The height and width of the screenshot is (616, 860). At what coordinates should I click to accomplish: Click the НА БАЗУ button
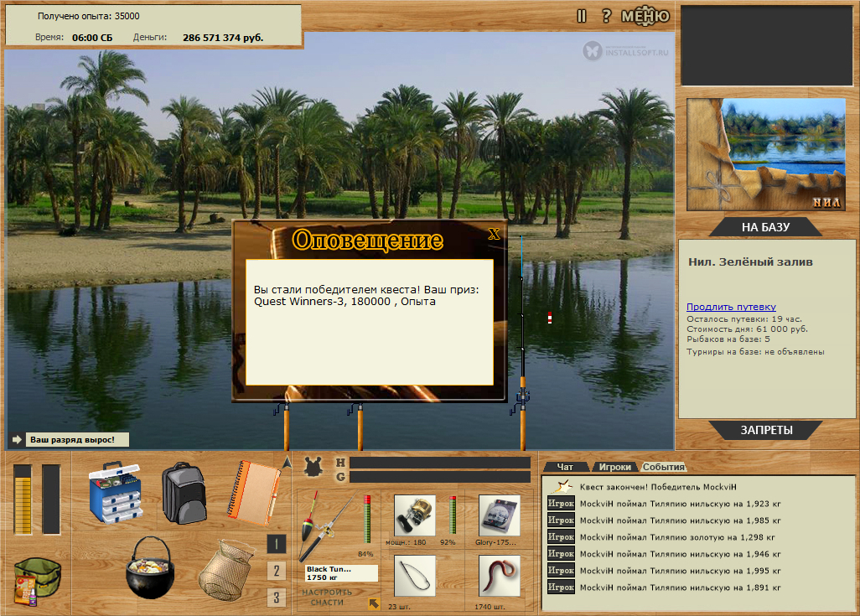click(x=765, y=227)
